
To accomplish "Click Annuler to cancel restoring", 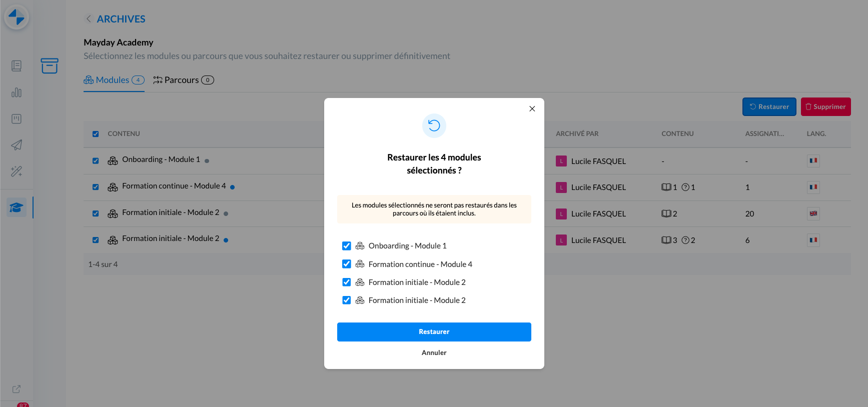I will 434,352.
